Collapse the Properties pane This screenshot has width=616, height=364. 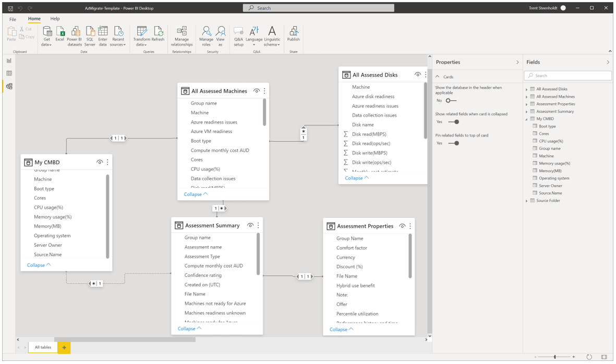tap(517, 63)
